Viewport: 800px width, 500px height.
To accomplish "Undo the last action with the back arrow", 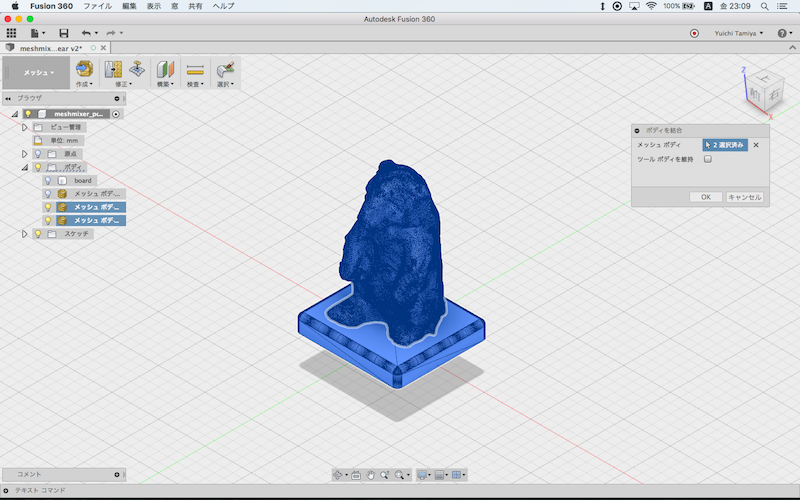I will [86, 33].
